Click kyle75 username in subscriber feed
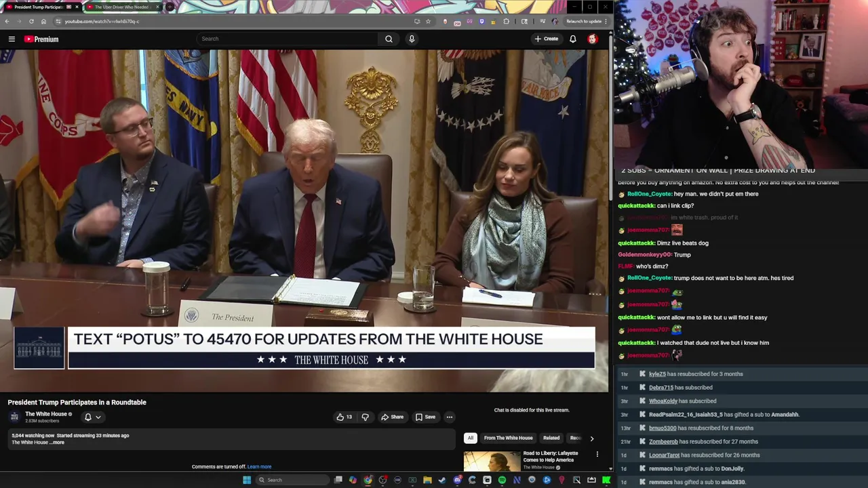Image resolution: width=868 pixels, height=488 pixels. pyautogui.click(x=657, y=374)
